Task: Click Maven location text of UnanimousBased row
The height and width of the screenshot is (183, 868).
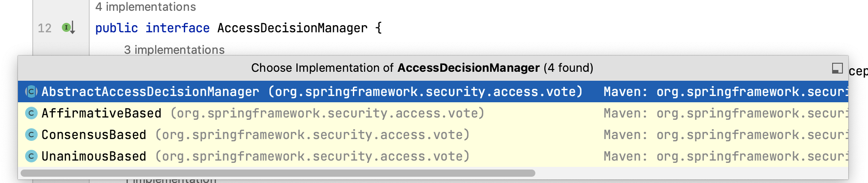Action: 726,156
